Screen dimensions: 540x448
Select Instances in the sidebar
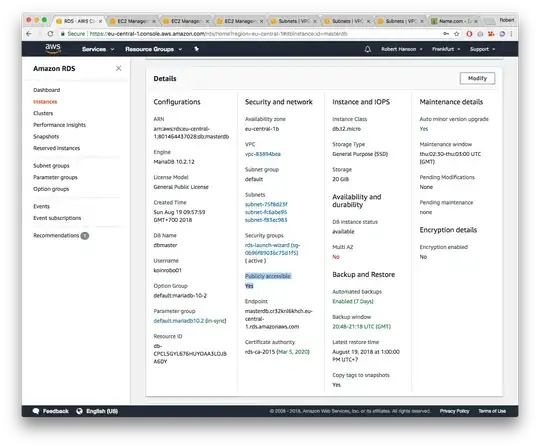[45, 102]
